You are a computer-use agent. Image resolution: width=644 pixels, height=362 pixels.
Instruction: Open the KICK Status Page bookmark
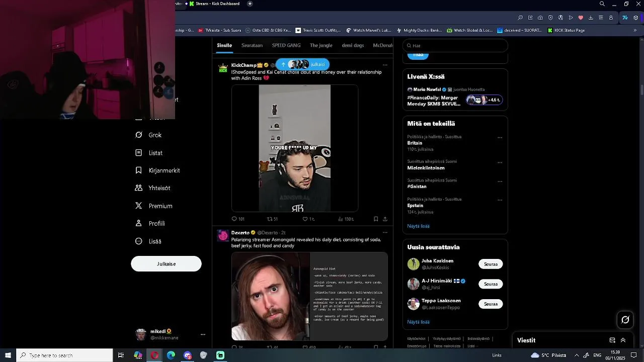pos(566,30)
